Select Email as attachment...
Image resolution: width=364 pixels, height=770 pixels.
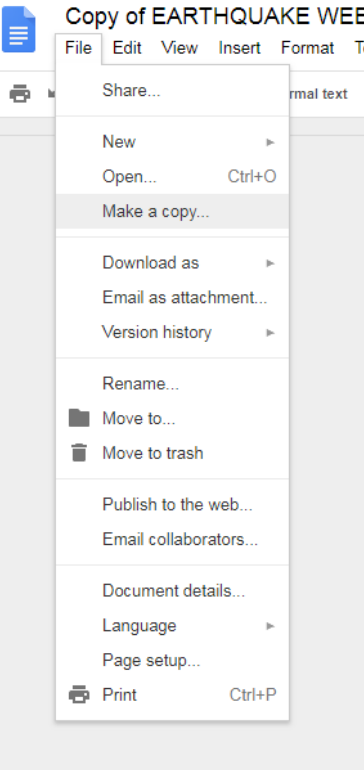(x=172, y=298)
